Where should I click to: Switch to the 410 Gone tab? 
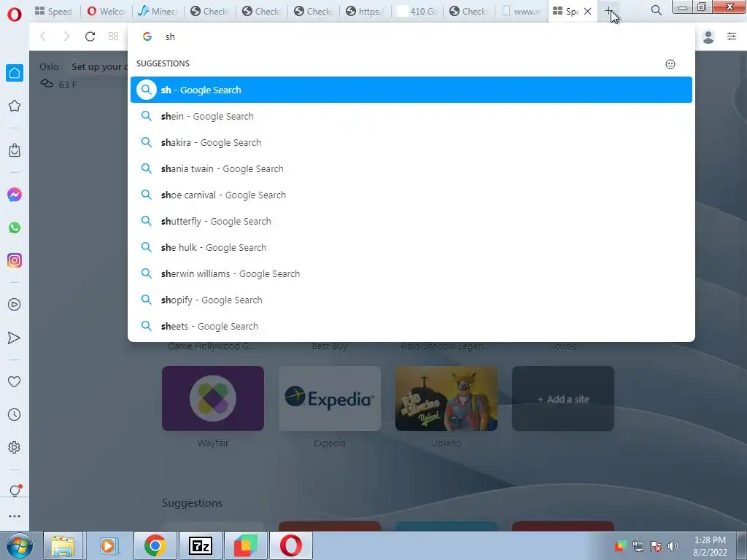point(417,11)
